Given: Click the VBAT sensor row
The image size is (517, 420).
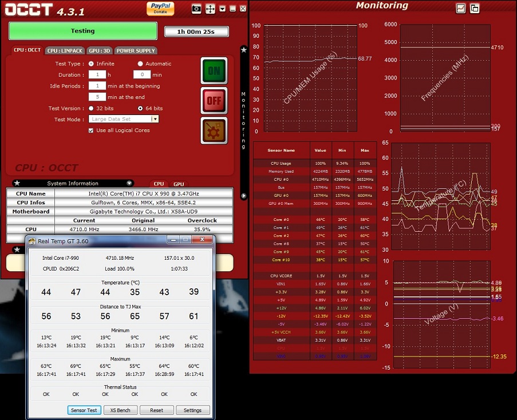Looking at the screenshot, I should click(315, 340).
